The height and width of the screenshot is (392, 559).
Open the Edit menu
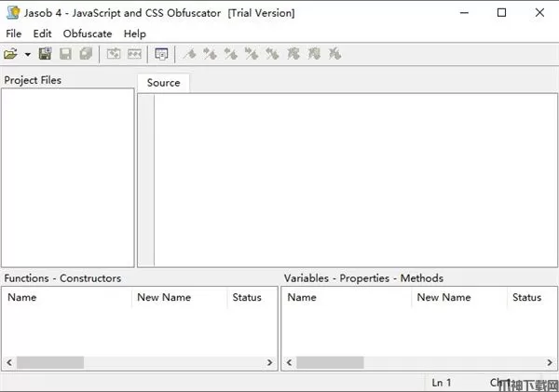point(43,34)
